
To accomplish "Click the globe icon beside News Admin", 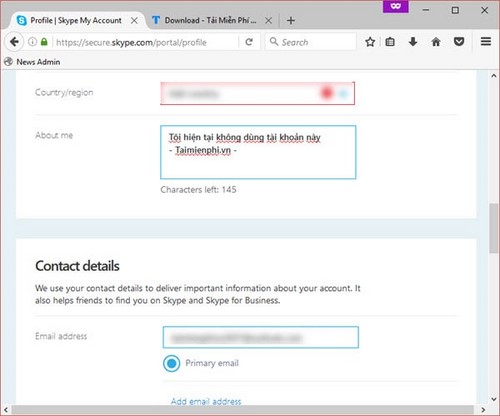I will pos(8,62).
